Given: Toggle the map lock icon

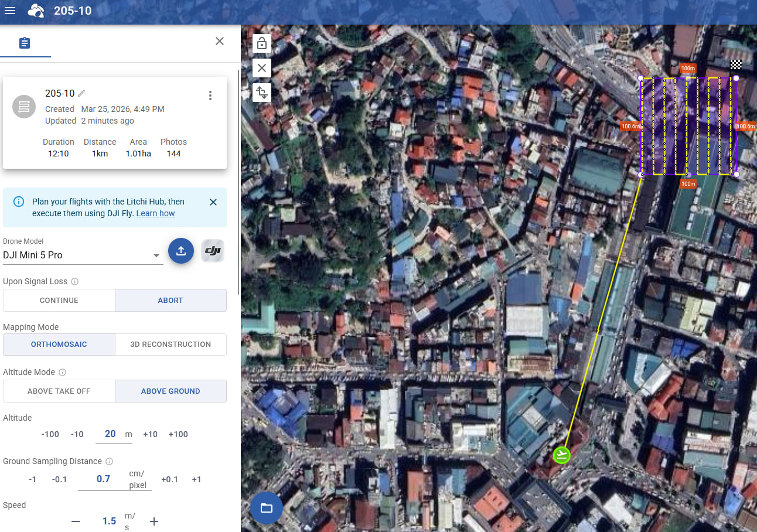Looking at the screenshot, I should [x=262, y=43].
